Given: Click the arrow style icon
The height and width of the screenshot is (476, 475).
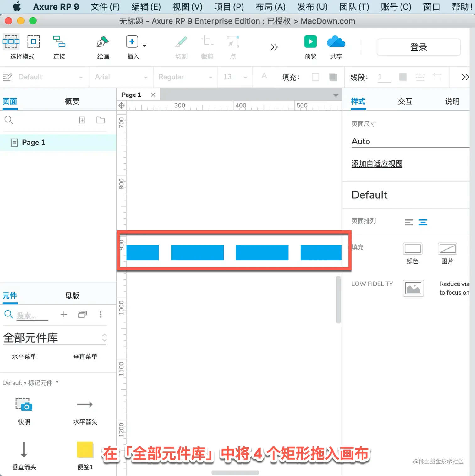Looking at the screenshot, I should [x=437, y=77].
